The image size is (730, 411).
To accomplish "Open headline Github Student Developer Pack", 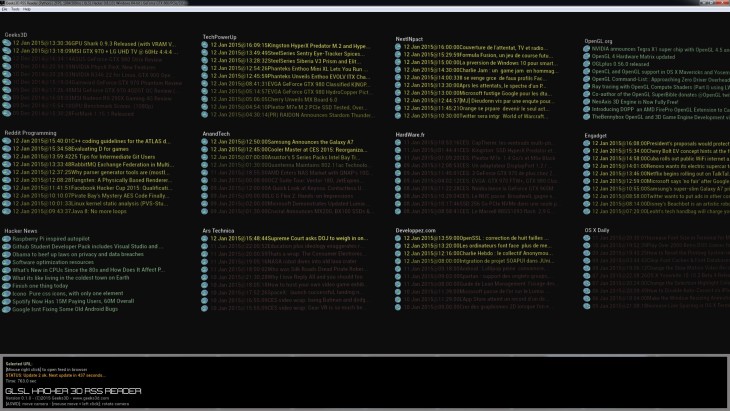I will click(x=88, y=247).
